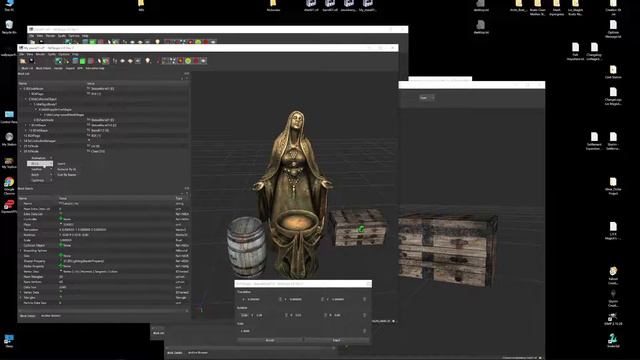The height and width of the screenshot is (360, 640).
Task: Click the right button beside Accept in dialog
Action: pyautogui.click(x=336, y=340)
